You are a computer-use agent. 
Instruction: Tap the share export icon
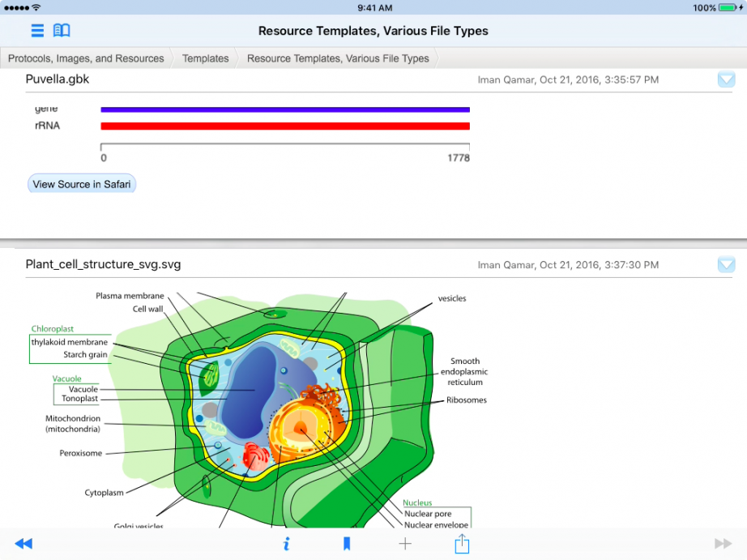[462, 544]
